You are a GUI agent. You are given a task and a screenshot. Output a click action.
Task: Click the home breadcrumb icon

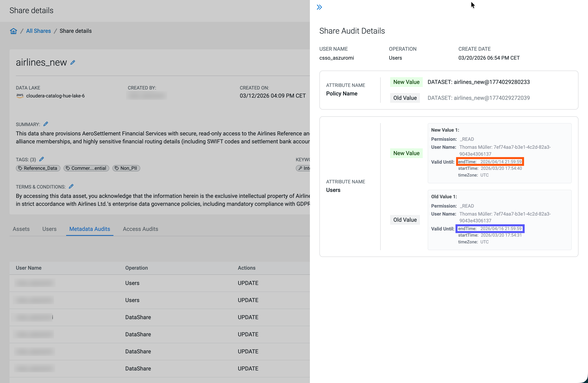(13, 31)
